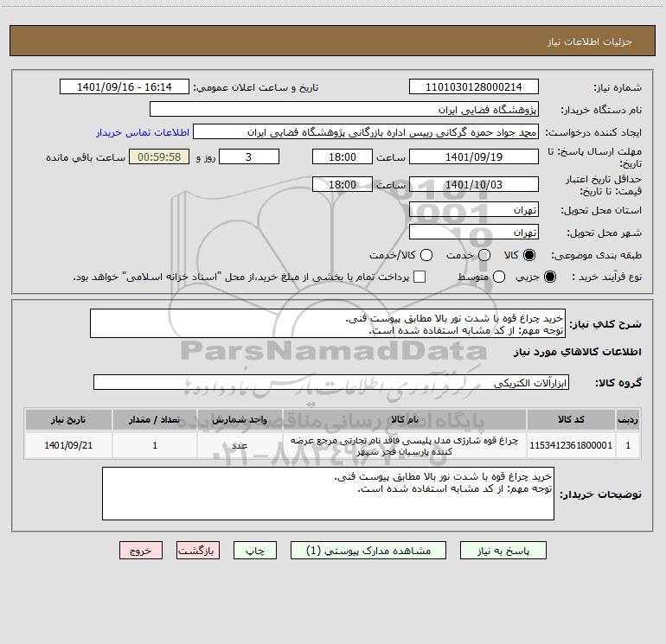The height and width of the screenshot is (644, 666).
Task: Open the اطلاعات تماس خریدار link
Action: point(143,132)
